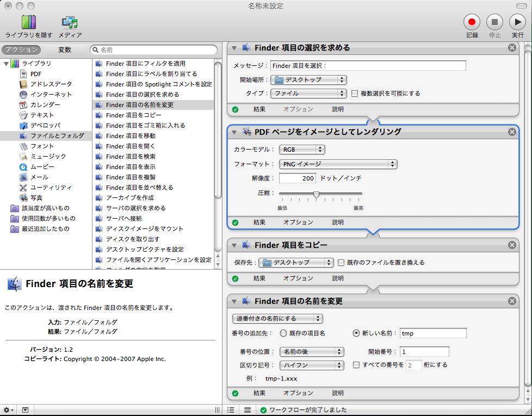Screen dimensions: 532x416
Task: Click the 停止 stop button
Action: pyautogui.click(x=494, y=22)
